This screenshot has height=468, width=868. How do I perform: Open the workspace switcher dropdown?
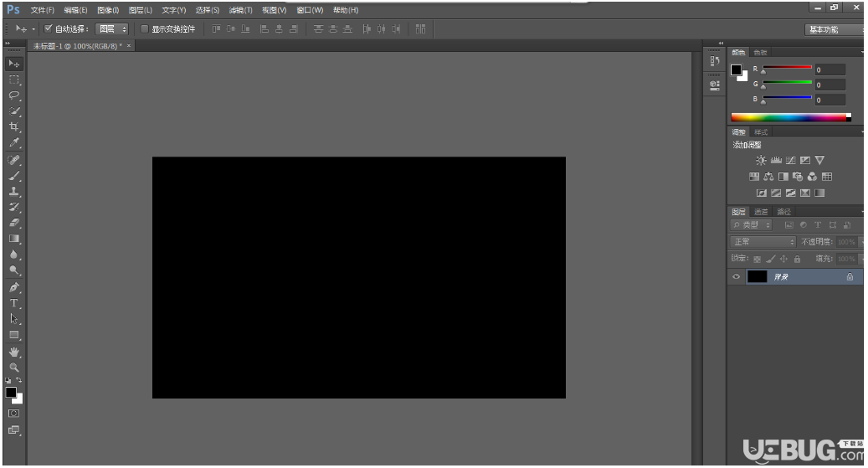pos(833,30)
